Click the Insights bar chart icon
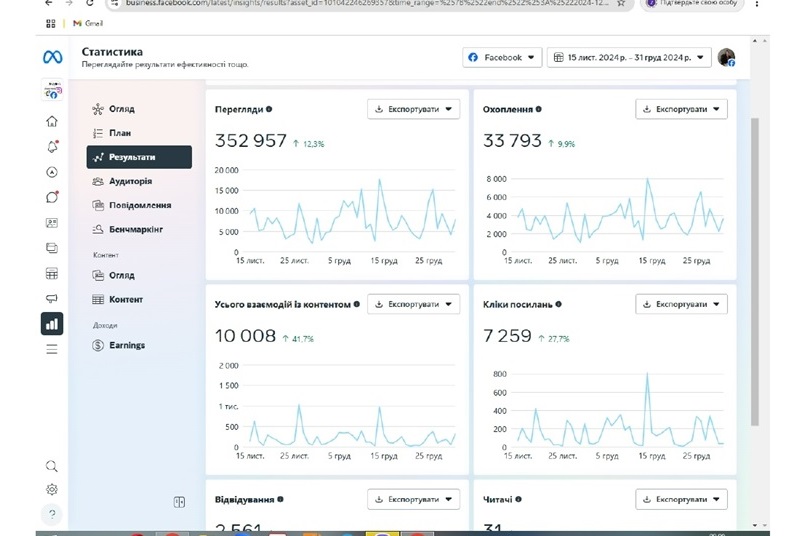The width and height of the screenshot is (803, 536). point(51,323)
